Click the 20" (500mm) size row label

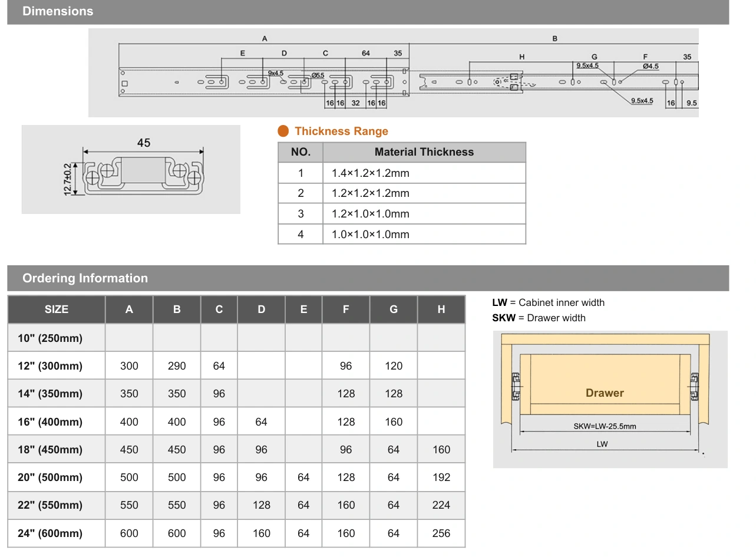[50, 477]
